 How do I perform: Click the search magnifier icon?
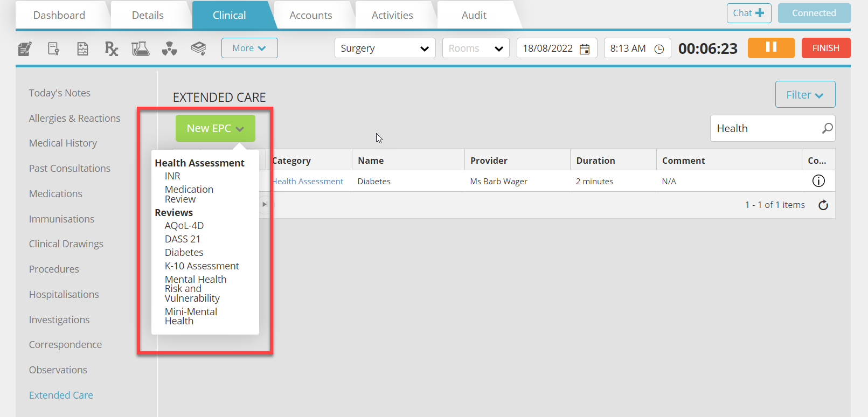(x=827, y=128)
